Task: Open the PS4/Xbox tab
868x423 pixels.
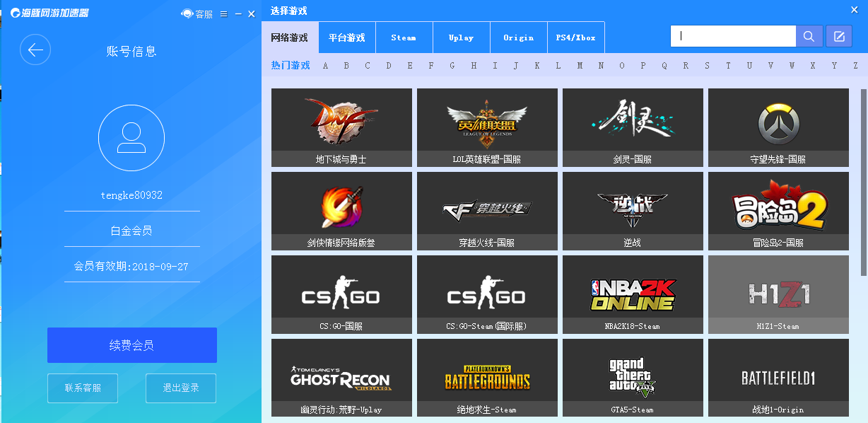Action: pos(576,37)
